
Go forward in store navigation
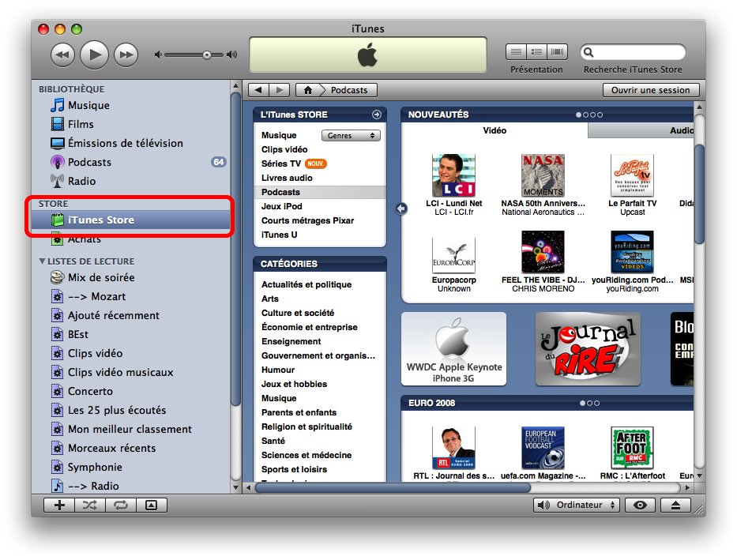pyautogui.click(x=279, y=90)
